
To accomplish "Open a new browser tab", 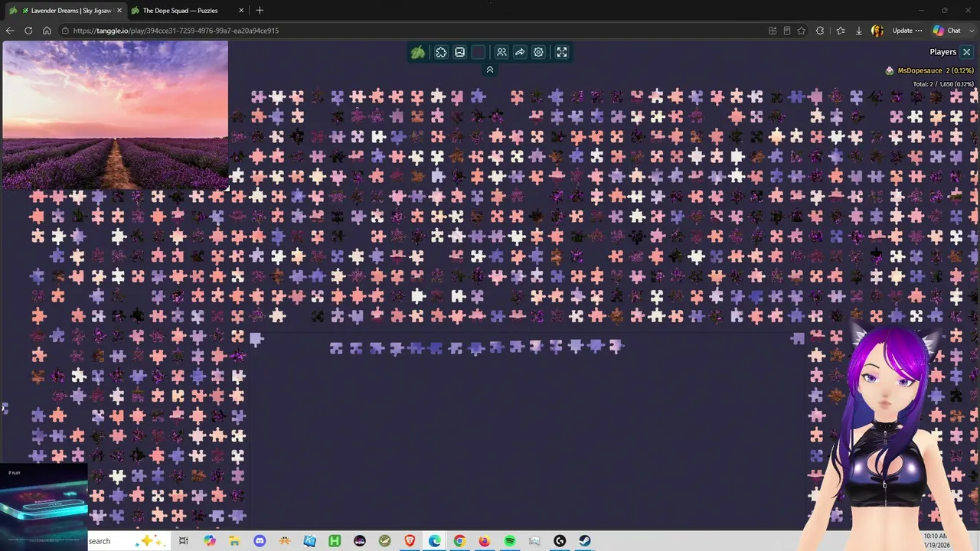I will 260,11.
